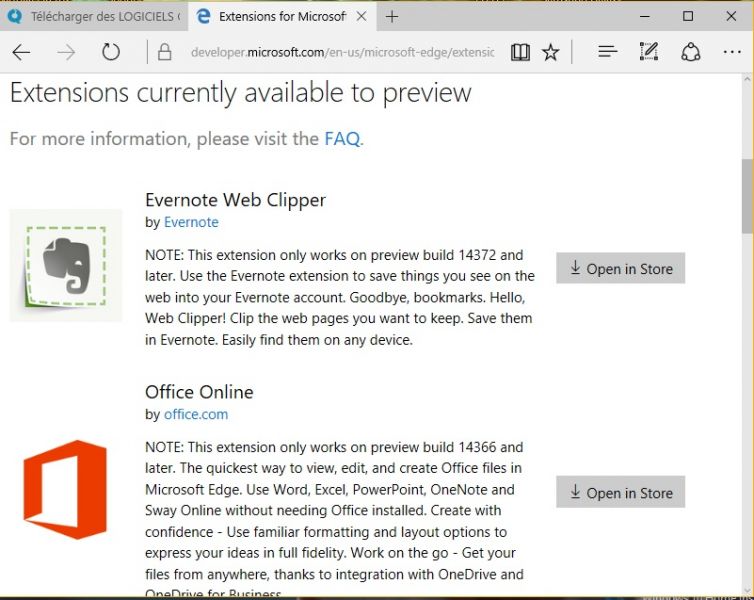
Task: Click the Edge favicon on active tab
Action: (204, 16)
